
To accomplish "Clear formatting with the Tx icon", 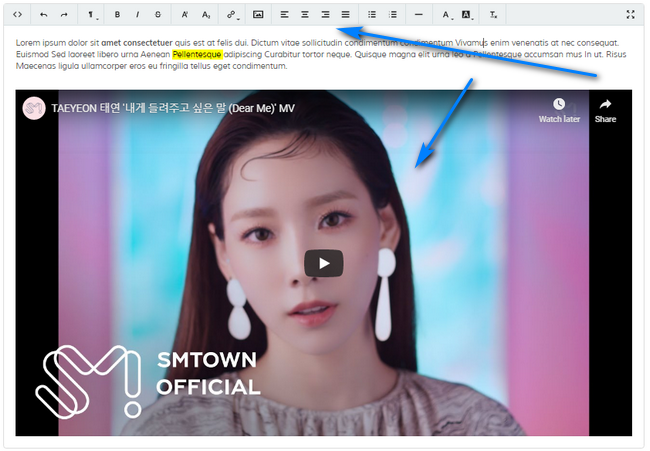I will click(x=493, y=15).
